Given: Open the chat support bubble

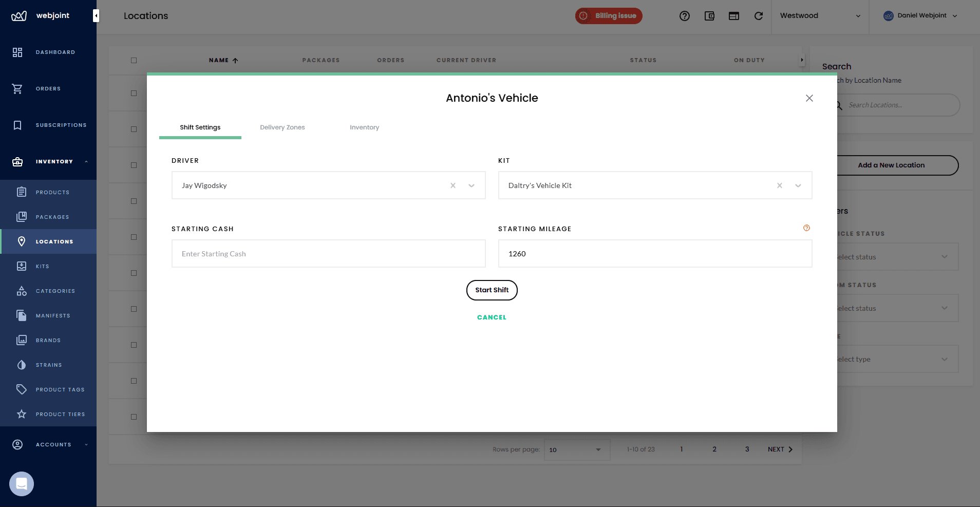Looking at the screenshot, I should pos(21,483).
